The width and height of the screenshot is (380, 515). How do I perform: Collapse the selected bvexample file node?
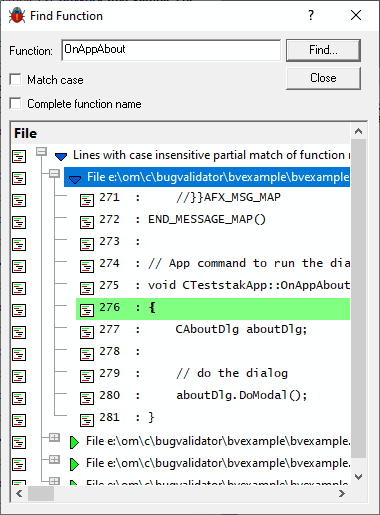54,173
